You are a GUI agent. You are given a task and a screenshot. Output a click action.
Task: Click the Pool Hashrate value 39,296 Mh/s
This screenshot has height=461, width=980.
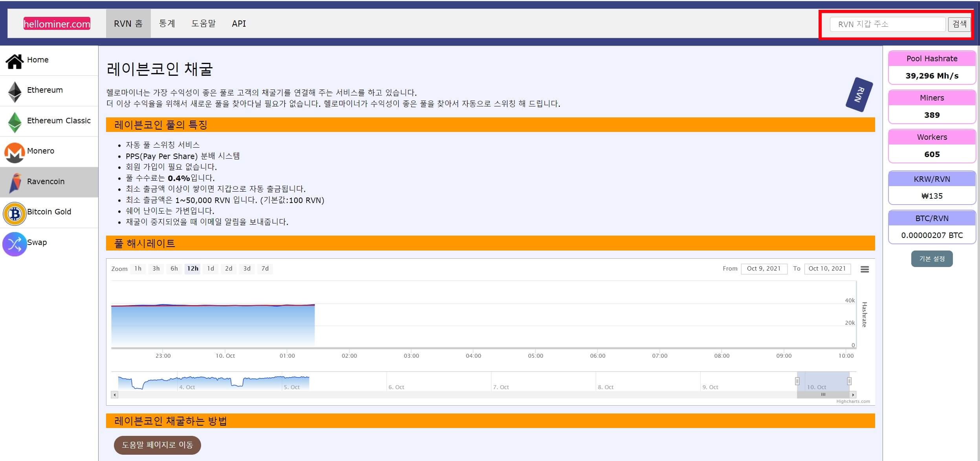(x=932, y=76)
